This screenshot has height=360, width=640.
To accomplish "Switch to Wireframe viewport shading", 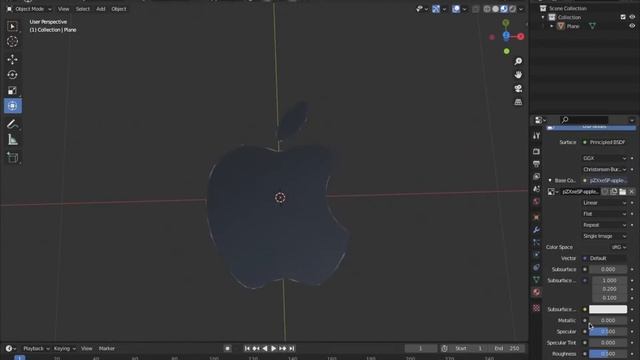I will [x=487, y=9].
